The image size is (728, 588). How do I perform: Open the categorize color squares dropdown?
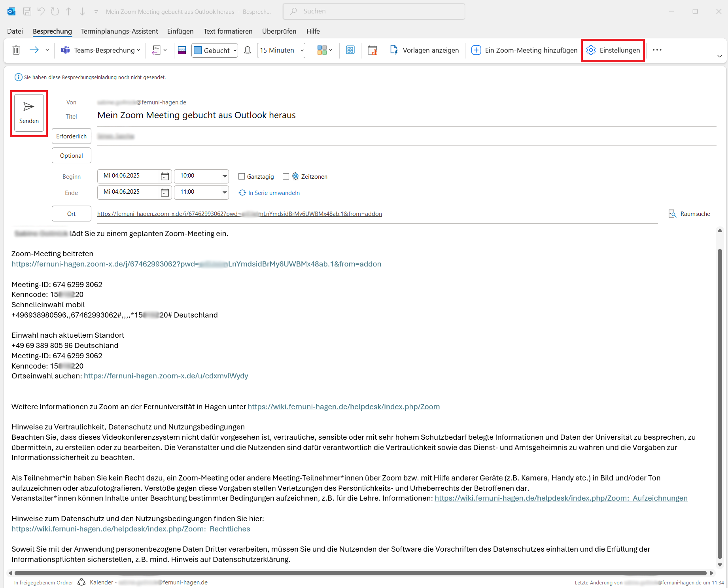click(x=325, y=50)
